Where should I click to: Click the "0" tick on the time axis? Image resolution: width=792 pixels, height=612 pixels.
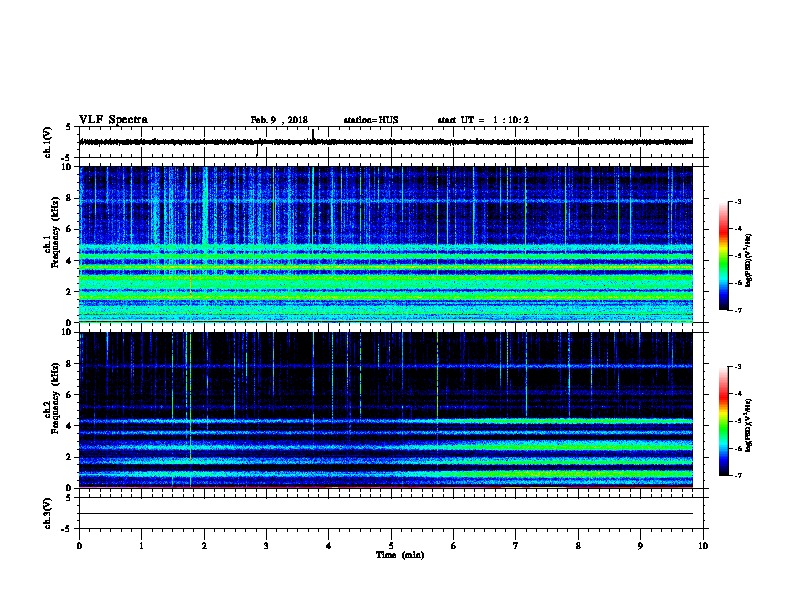[x=79, y=546]
